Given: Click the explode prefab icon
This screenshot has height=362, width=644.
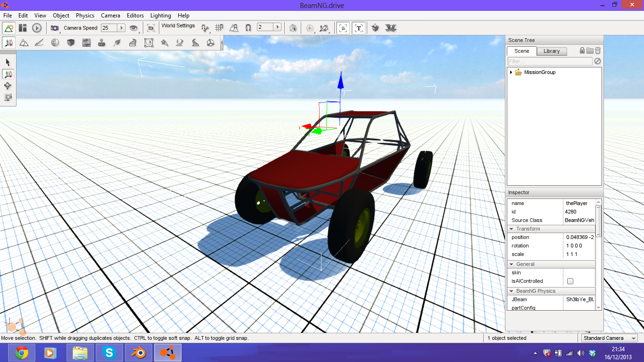Looking at the screenshot, I should [390, 28].
